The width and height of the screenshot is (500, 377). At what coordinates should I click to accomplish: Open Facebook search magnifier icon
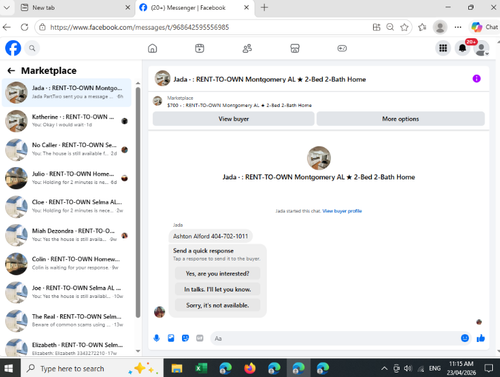32,48
